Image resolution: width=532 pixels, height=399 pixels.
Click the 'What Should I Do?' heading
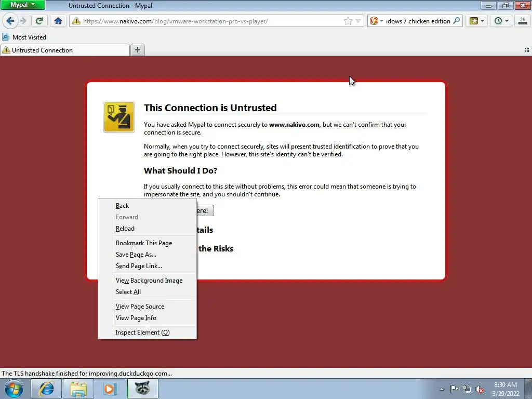coord(180,170)
